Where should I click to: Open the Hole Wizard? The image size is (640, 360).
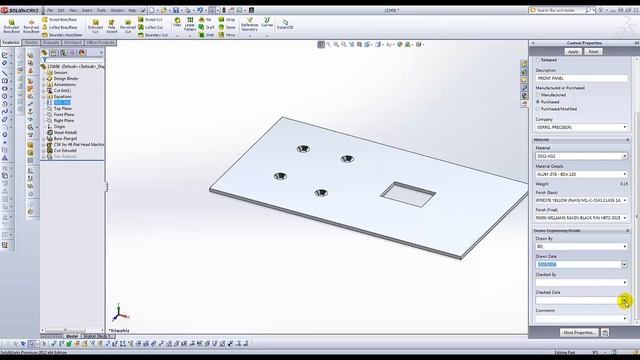pyautogui.click(x=111, y=26)
